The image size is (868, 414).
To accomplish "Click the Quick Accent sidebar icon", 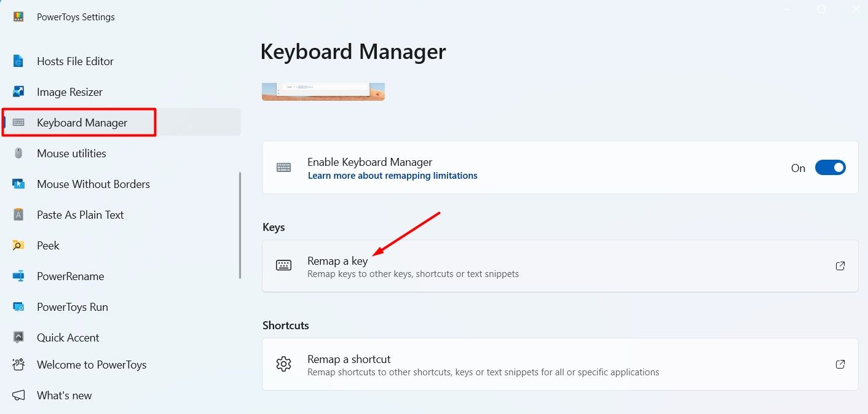I will click(18, 338).
